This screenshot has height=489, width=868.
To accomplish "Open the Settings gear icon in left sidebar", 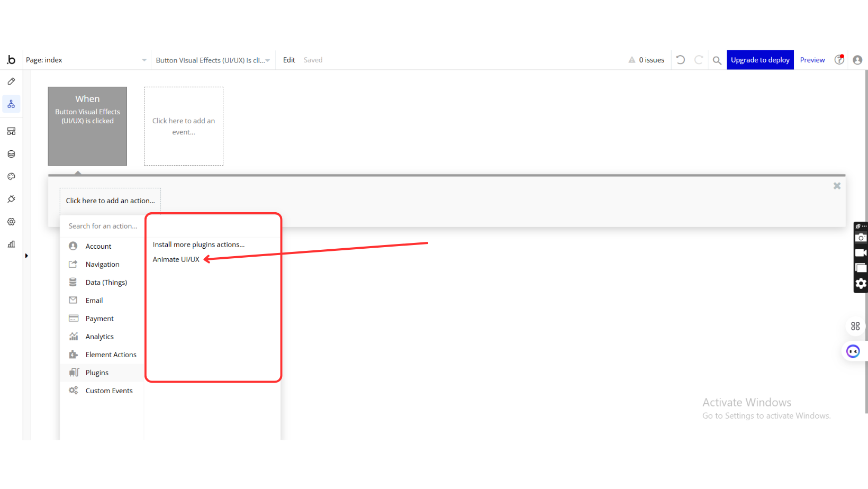I will point(11,222).
